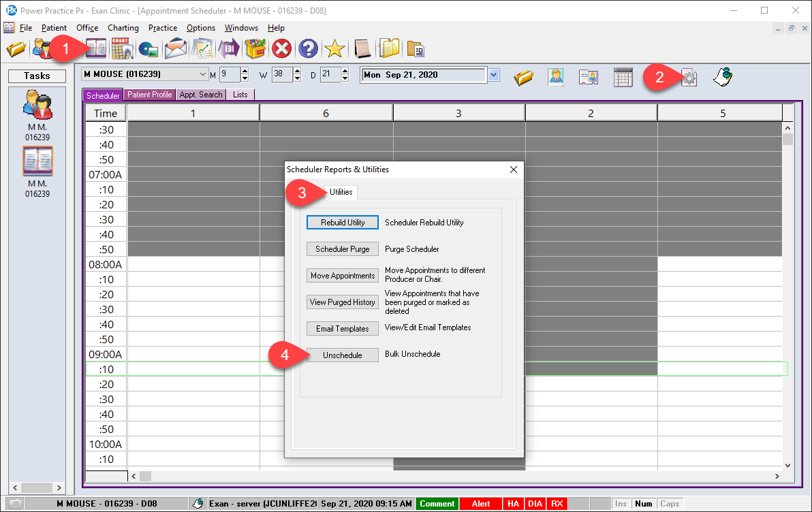Open the Practice menu
812x512 pixels.
tap(163, 28)
